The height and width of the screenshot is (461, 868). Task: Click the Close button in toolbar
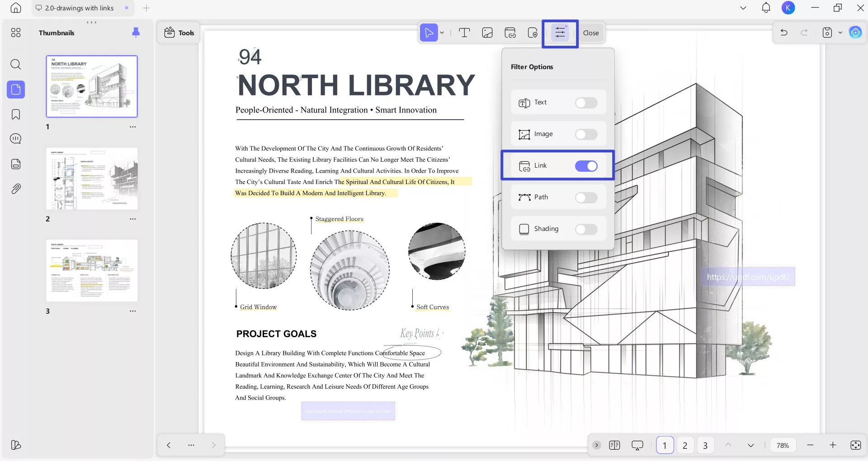click(590, 33)
